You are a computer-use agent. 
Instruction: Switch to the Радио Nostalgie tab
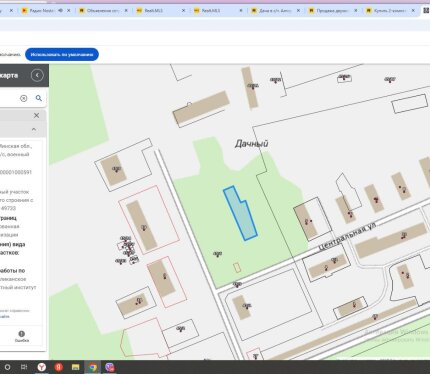tap(42, 11)
